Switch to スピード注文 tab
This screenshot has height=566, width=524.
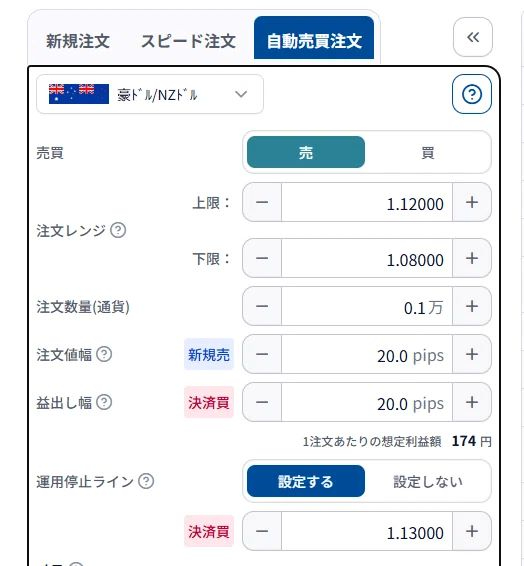(188, 40)
